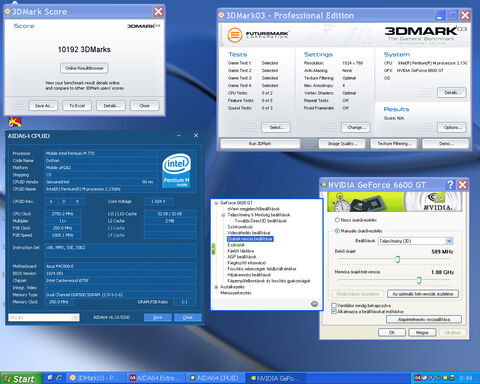Screen dimensions: 480x384
Task: Open the CPU #1 selector in AIDA64 CPUID
Action: click(x=44, y=317)
